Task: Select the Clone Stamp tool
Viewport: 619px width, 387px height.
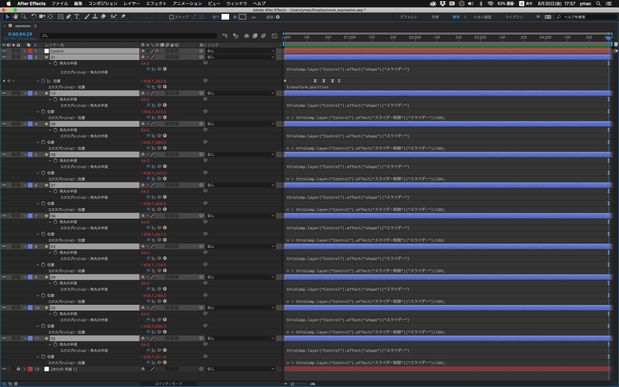Action: [x=95, y=17]
